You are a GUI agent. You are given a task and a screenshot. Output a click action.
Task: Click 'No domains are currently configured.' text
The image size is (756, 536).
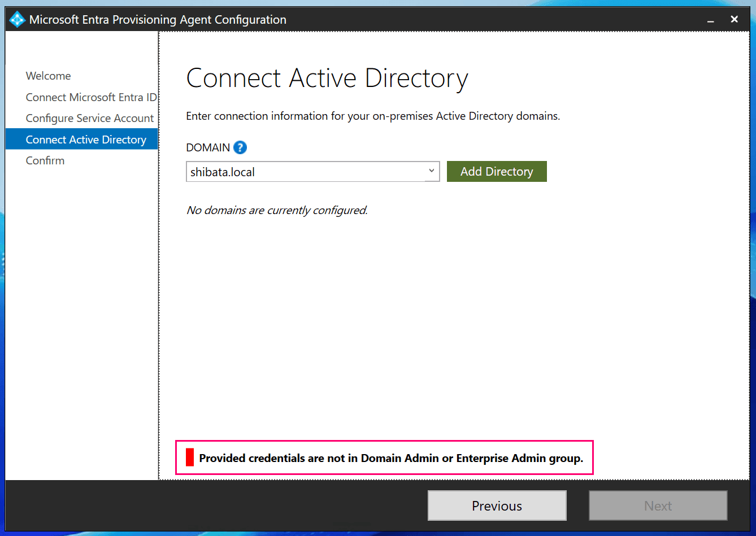[x=277, y=210]
